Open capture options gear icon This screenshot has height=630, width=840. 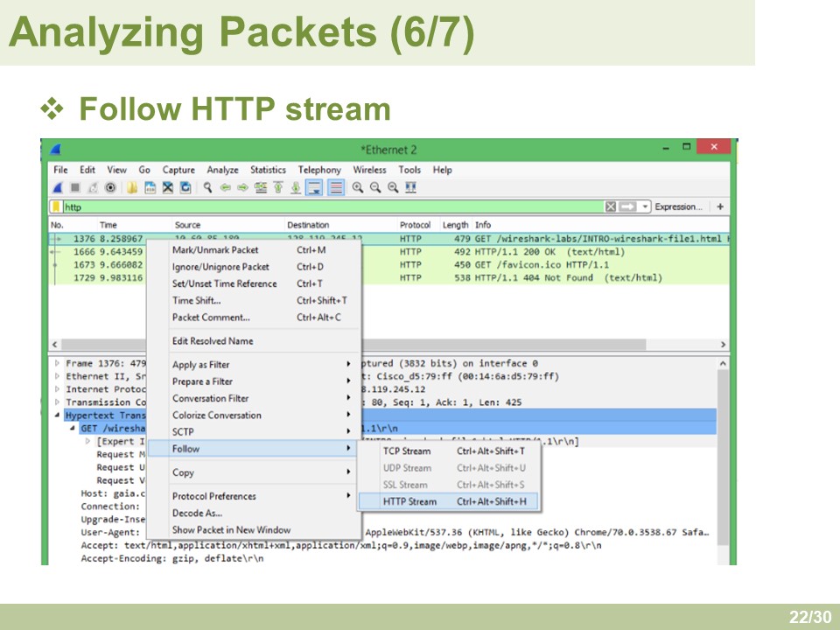pyautogui.click(x=110, y=187)
